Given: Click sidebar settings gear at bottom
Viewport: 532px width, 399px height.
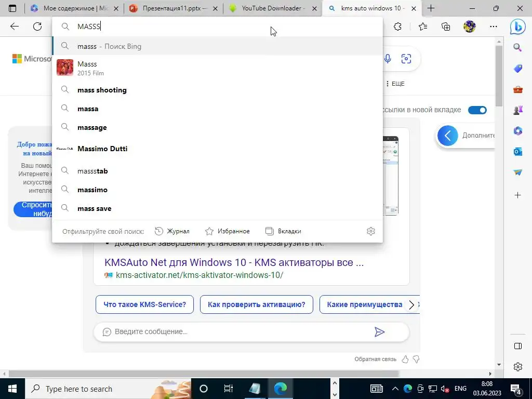Looking at the screenshot, I should (518, 367).
